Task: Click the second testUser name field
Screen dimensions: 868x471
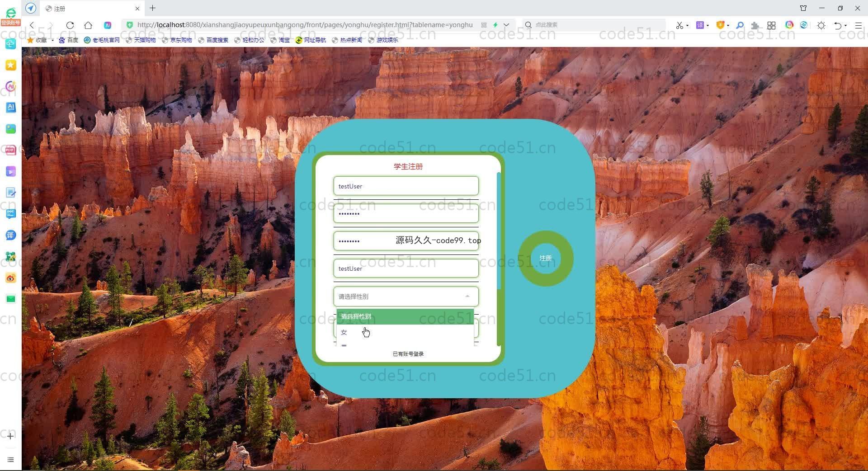Action: point(406,268)
